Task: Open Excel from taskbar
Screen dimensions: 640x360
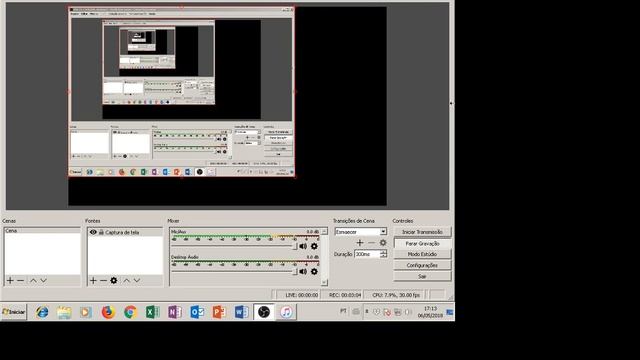Action: tap(152, 312)
